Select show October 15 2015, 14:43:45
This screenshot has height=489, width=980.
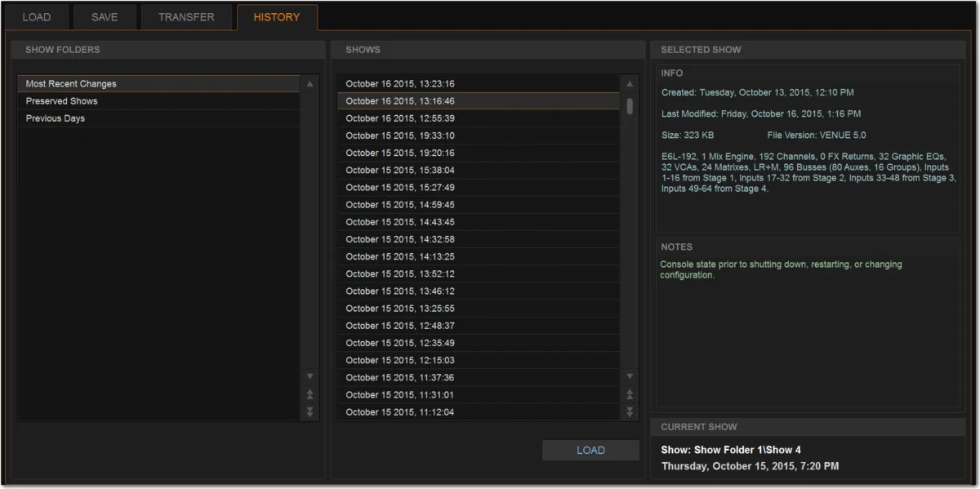[479, 222]
